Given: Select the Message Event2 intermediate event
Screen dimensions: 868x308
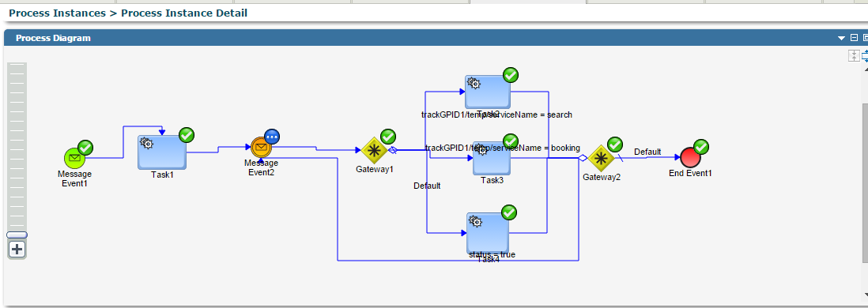Looking at the screenshot, I should pyautogui.click(x=262, y=148).
